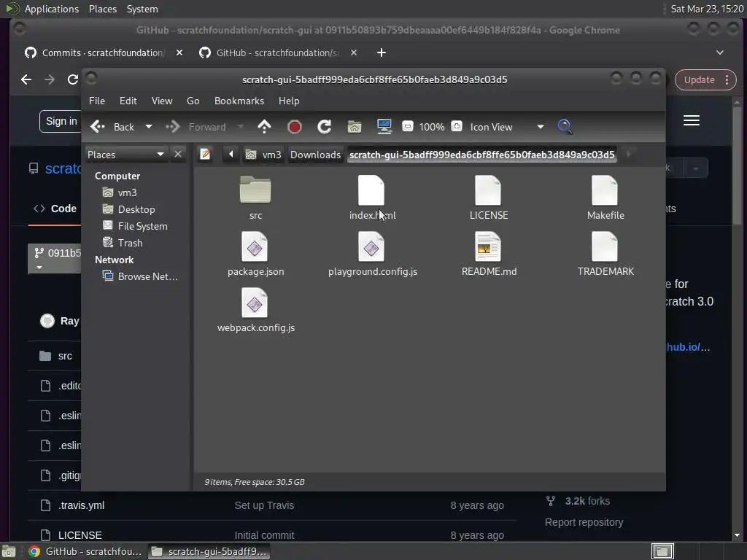
Task: Select the src folder icon
Action: [x=255, y=190]
